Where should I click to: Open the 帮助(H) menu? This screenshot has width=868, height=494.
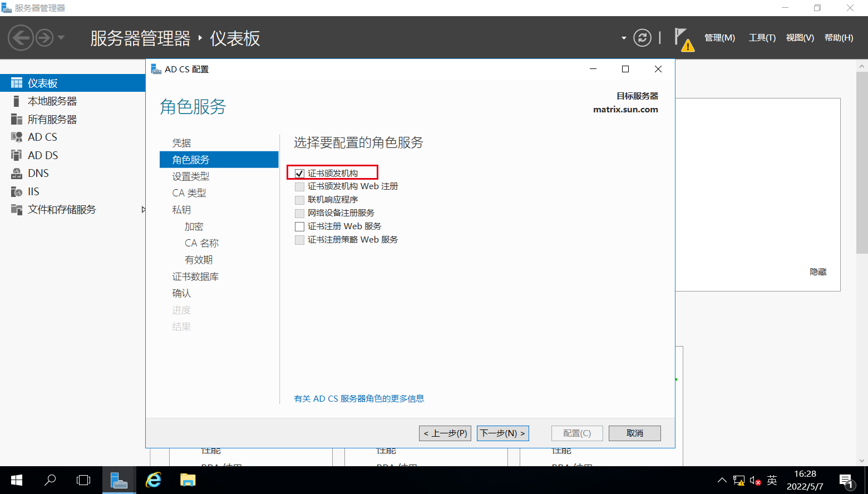pos(839,38)
